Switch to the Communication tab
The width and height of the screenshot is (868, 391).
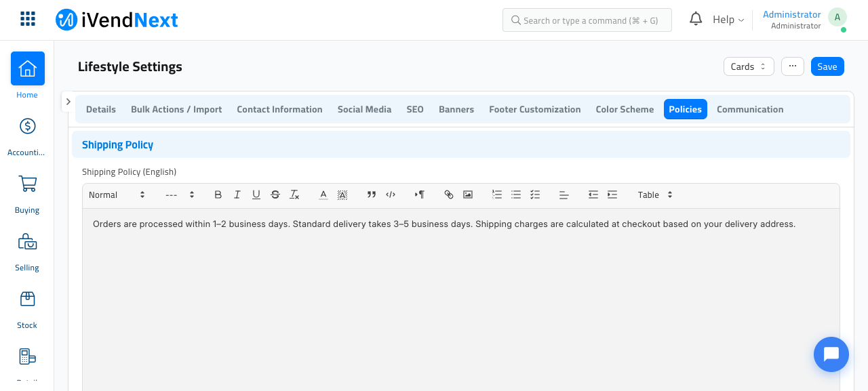coord(750,109)
